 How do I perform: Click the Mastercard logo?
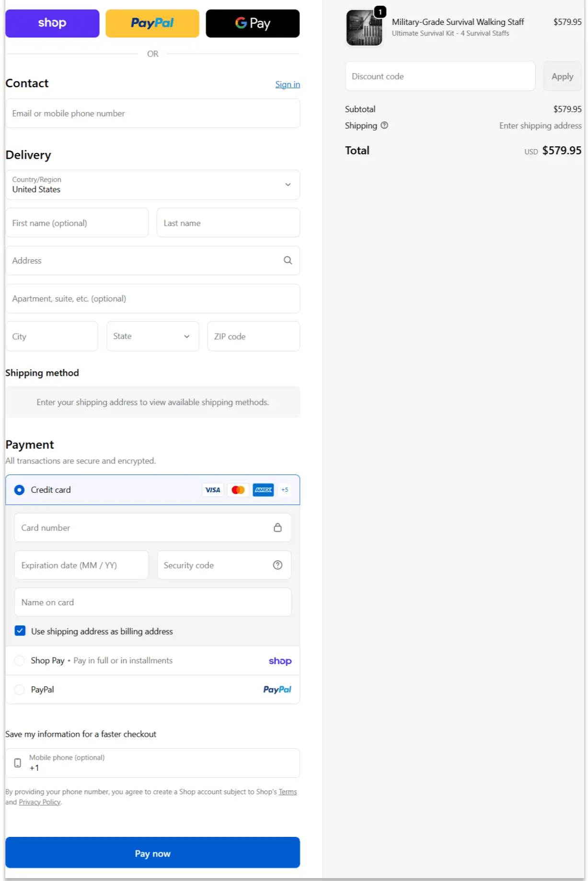click(238, 490)
